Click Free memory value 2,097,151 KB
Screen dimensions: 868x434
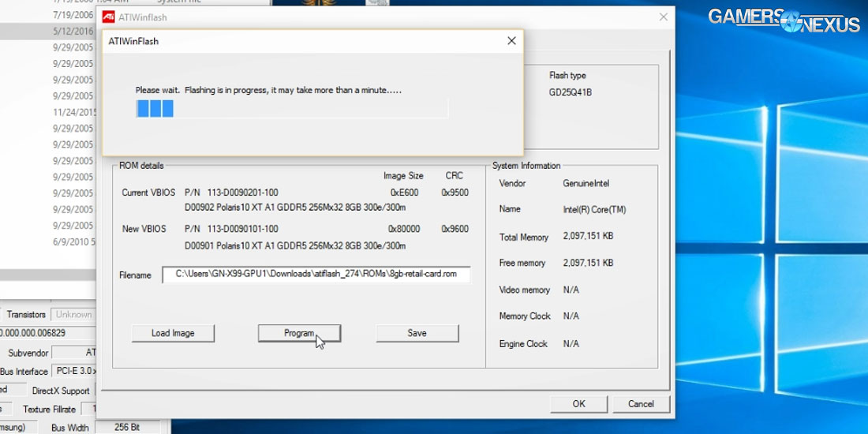pos(588,263)
